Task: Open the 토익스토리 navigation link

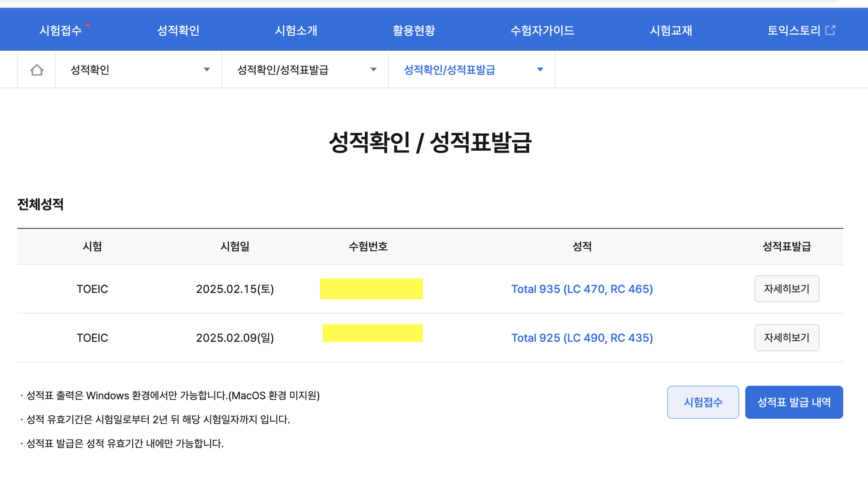Action: point(794,30)
